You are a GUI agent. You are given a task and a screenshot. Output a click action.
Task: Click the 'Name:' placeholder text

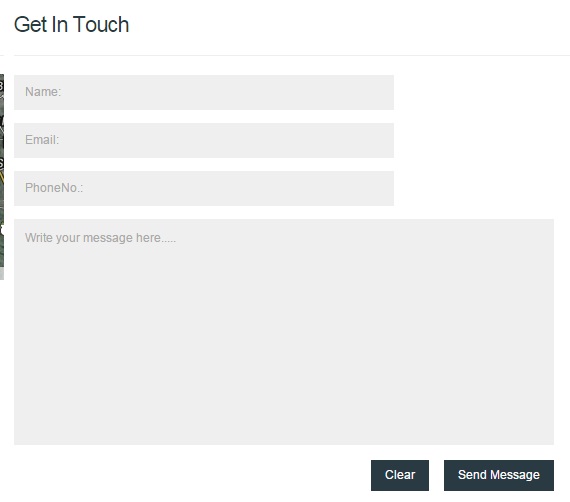(43, 92)
